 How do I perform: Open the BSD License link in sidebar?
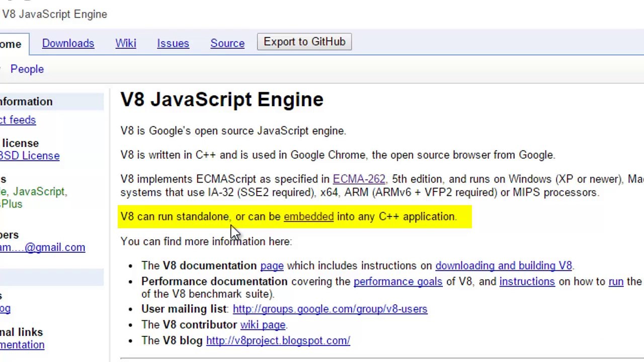pyautogui.click(x=29, y=156)
